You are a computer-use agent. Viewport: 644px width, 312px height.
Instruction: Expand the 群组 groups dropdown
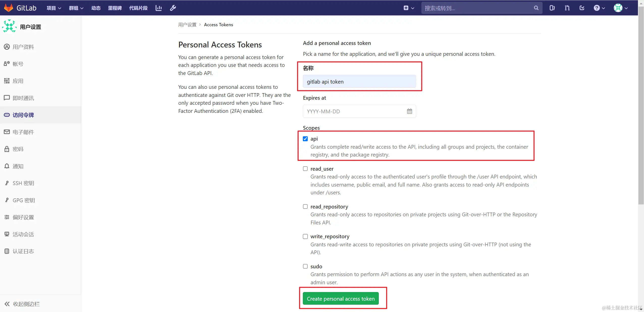tap(76, 8)
